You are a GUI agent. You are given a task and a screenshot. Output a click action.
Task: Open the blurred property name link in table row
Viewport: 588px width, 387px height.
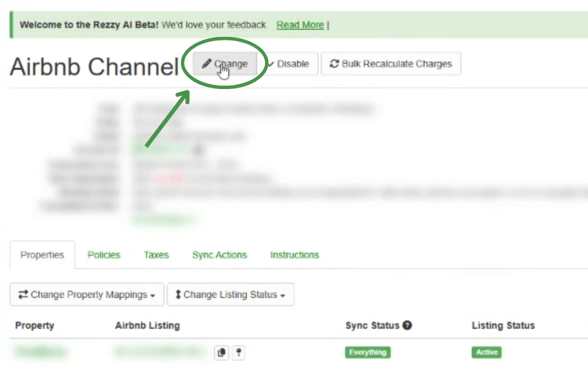(x=41, y=353)
